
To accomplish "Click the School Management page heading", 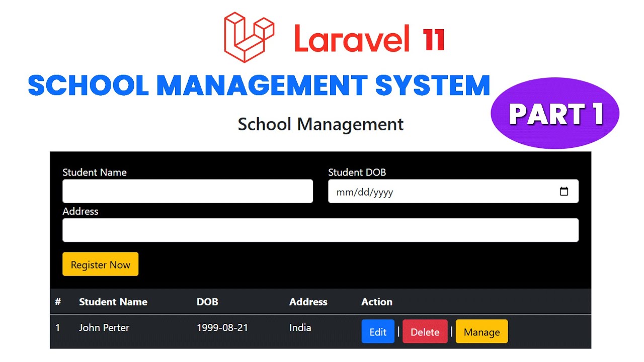I will point(320,124).
